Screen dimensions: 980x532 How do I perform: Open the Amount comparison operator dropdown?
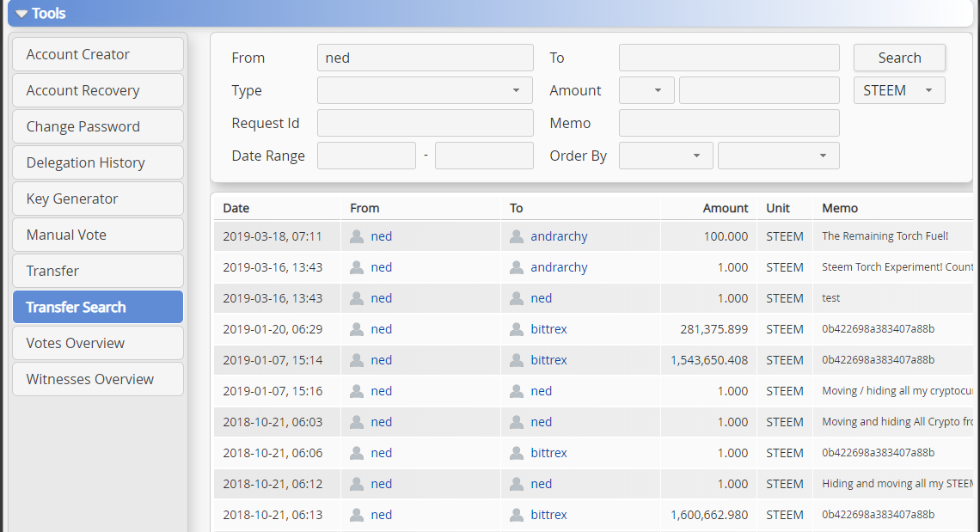click(x=646, y=90)
